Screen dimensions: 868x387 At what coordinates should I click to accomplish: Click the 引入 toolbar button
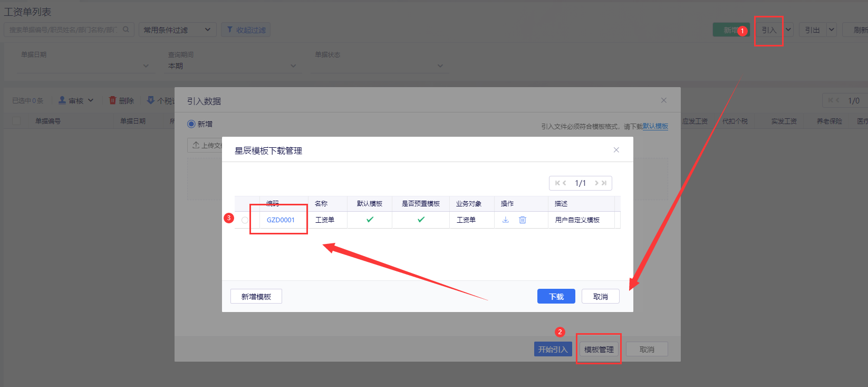click(769, 30)
